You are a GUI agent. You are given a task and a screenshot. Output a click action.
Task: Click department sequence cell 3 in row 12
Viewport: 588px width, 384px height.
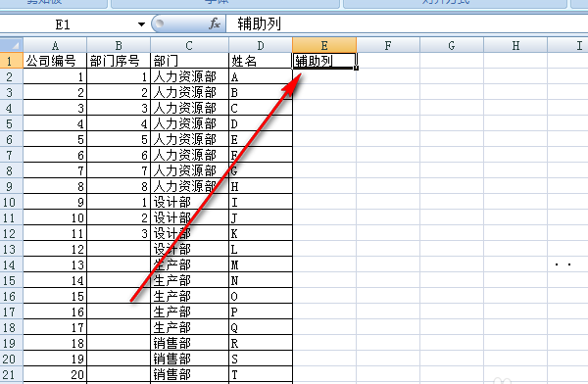click(x=119, y=233)
